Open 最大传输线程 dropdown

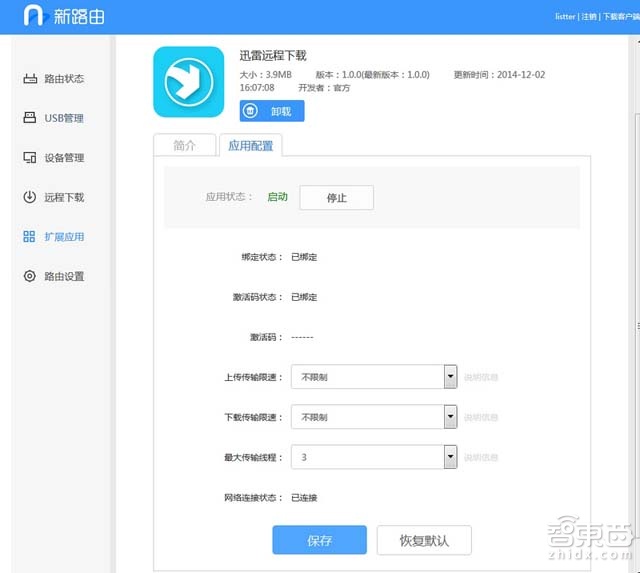[x=374, y=457]
